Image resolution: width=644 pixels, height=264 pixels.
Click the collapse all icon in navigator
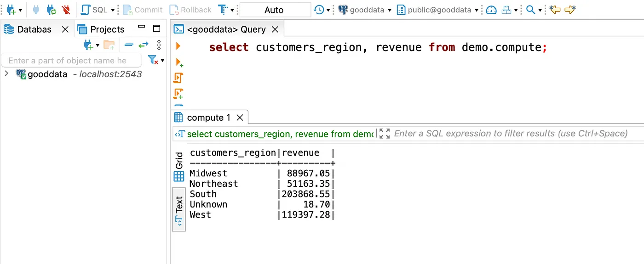click(x=129, y=45)
